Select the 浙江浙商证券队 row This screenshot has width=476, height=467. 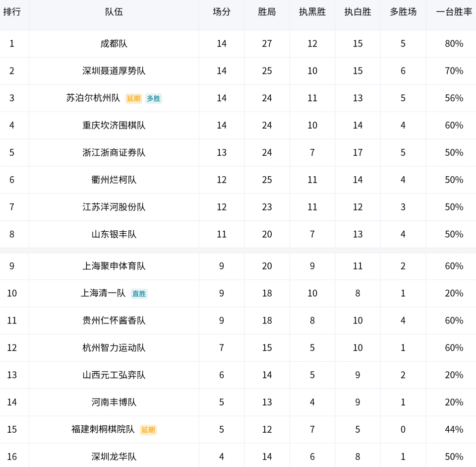pos(114,153)
